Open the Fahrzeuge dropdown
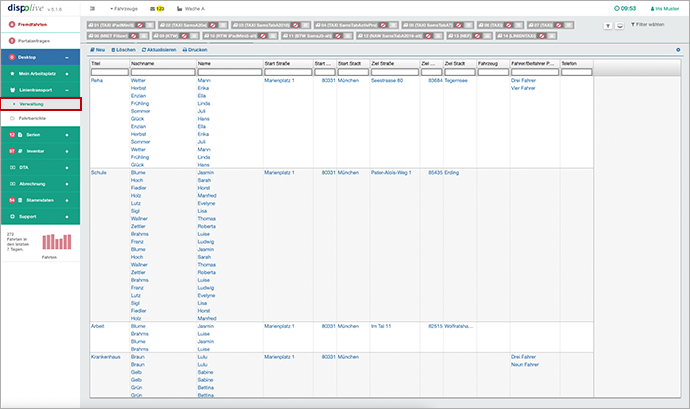The image size is (690, 409). click(124, 9)
